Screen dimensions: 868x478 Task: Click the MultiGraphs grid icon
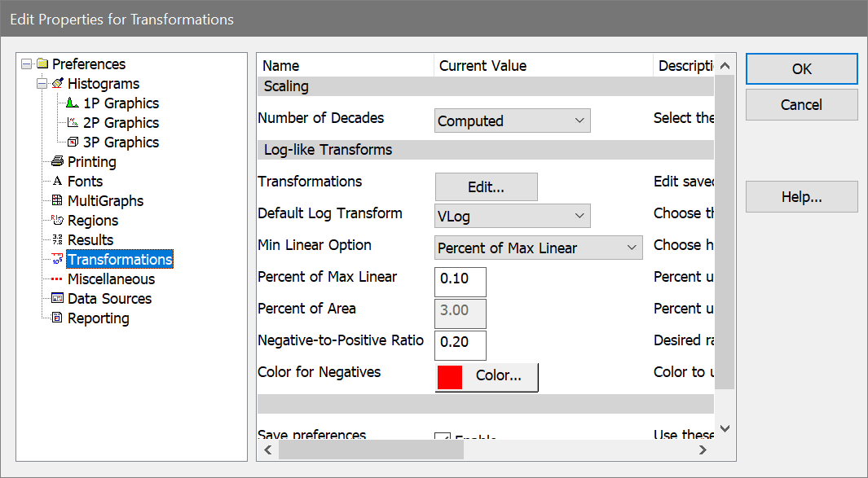[57, 201]
